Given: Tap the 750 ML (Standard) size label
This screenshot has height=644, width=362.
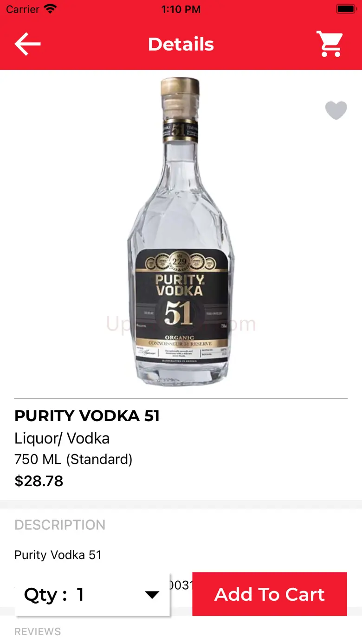Looking at the screenshot, I should click(73, 459).
